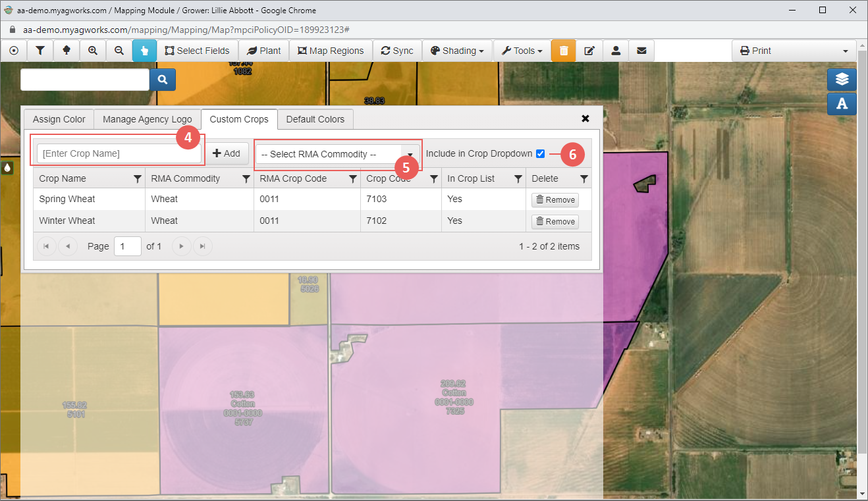Activate the hand pointer tool
This screenshot has height=501, width=868.
[x=144, y=51]
